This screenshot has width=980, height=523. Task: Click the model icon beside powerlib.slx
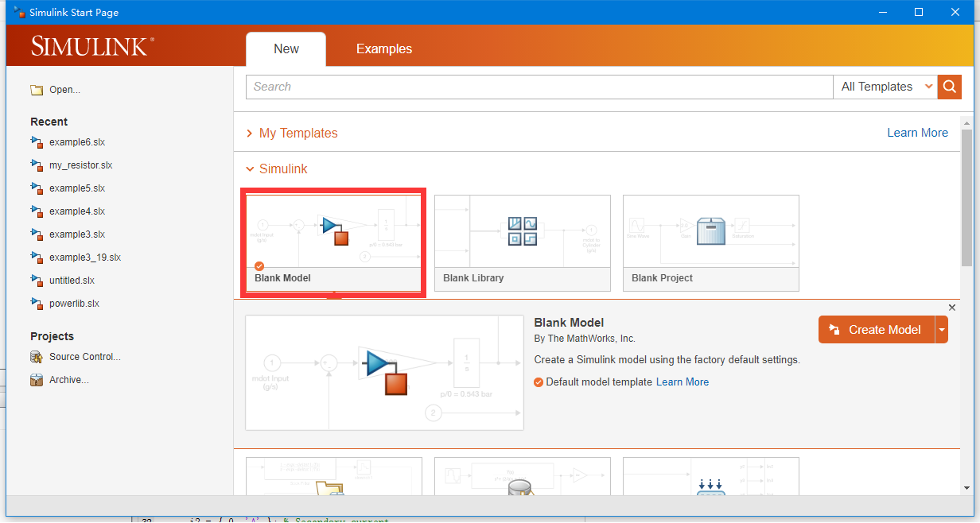click(x=36, y=304)
